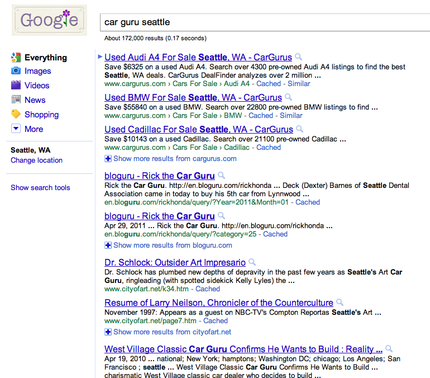Click the BMW breadcrumb in cargurus URL

pyautogui.click(x=233, y=116)
